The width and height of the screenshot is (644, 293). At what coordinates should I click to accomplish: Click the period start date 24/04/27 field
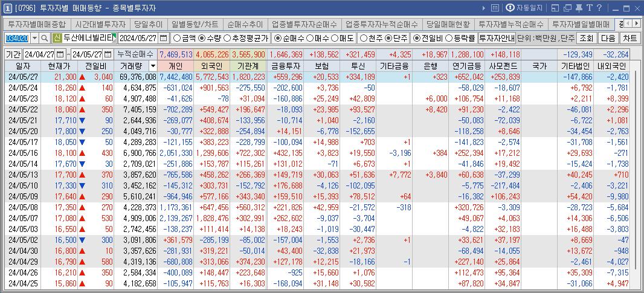point(40,54)
